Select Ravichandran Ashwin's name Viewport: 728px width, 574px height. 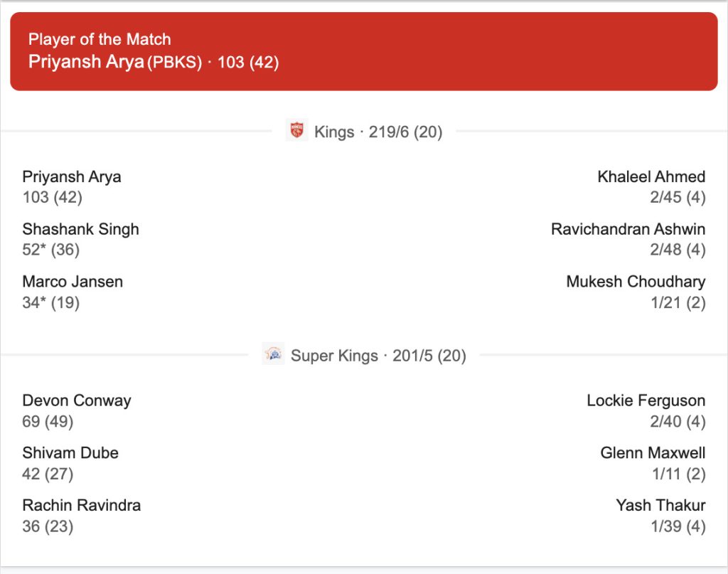(x=628, y=229)
